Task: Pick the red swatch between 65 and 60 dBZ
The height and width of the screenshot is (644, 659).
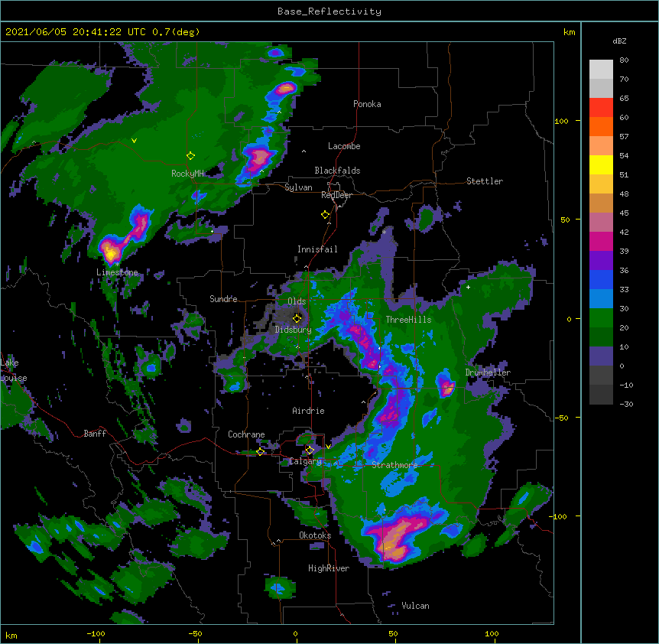Action: pos(601,108)
